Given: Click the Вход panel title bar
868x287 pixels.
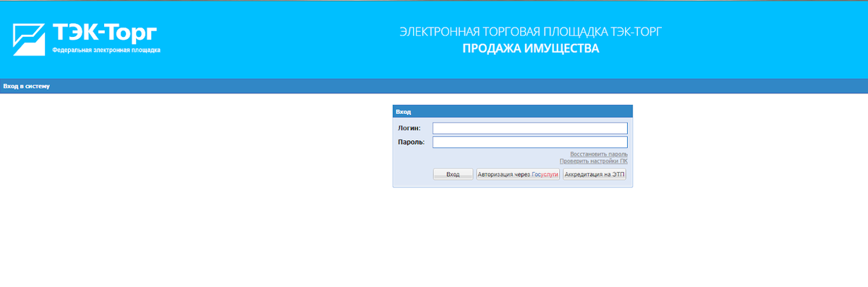Looking at the screenshot, I should pyautogui.click(x=513, y=111).
